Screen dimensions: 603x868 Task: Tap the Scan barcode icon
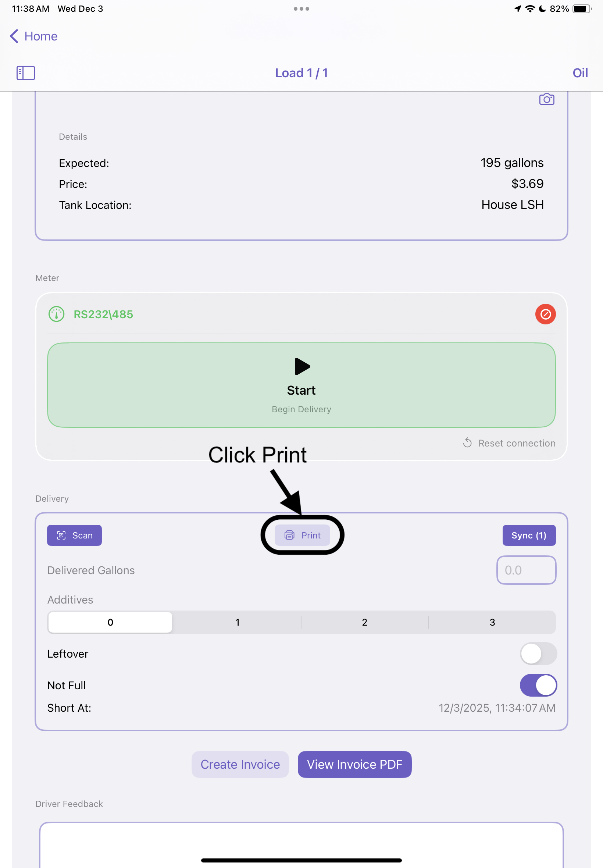click(x=61, y=535)
